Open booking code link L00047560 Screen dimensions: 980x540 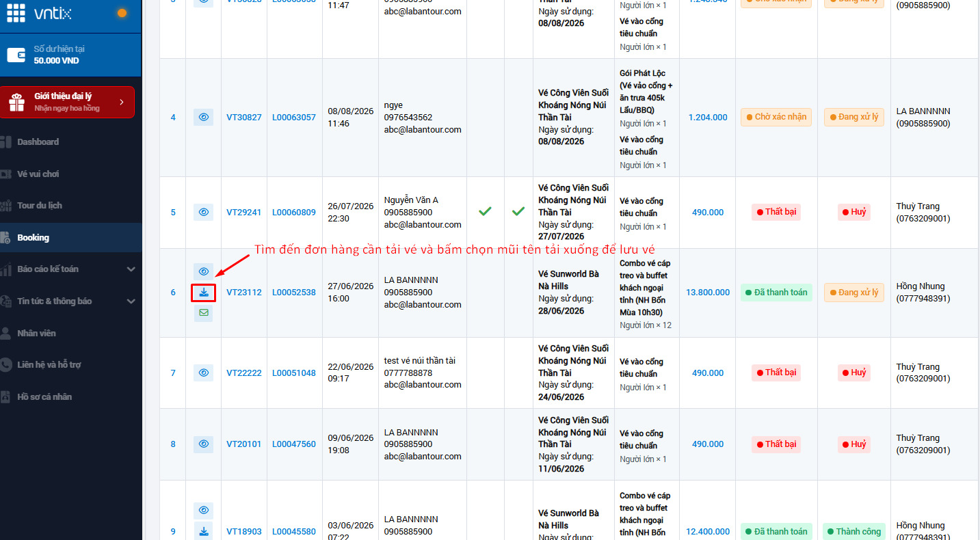click(x=294, y=444)
